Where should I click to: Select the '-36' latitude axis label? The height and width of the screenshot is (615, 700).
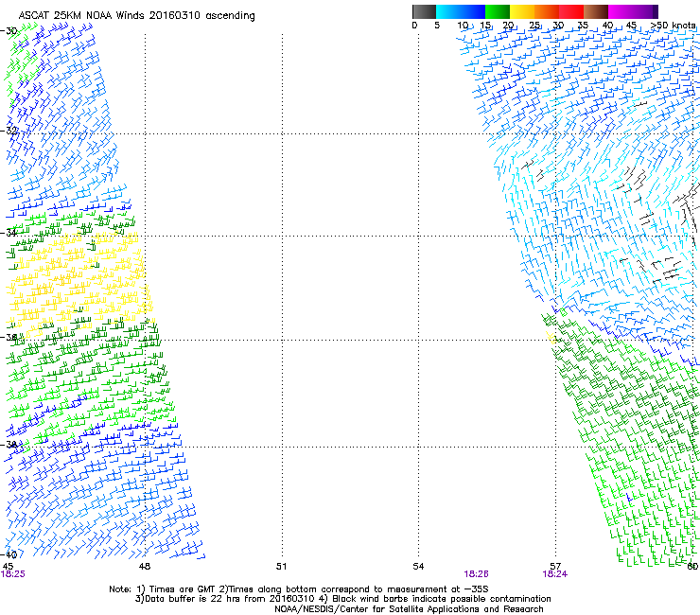pyautogui.click(x=9, y=337)
